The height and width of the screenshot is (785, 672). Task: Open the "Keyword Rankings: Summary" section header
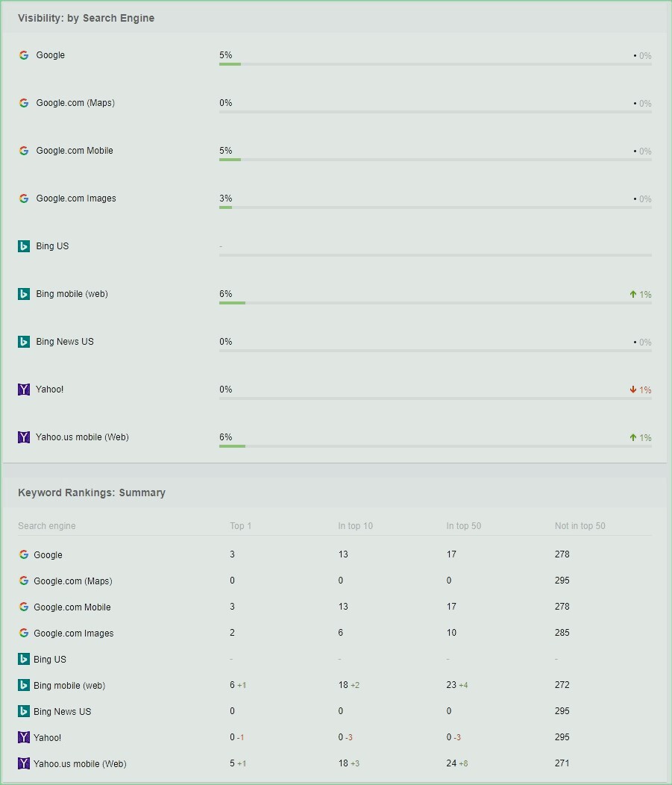(x=92, y=492)
